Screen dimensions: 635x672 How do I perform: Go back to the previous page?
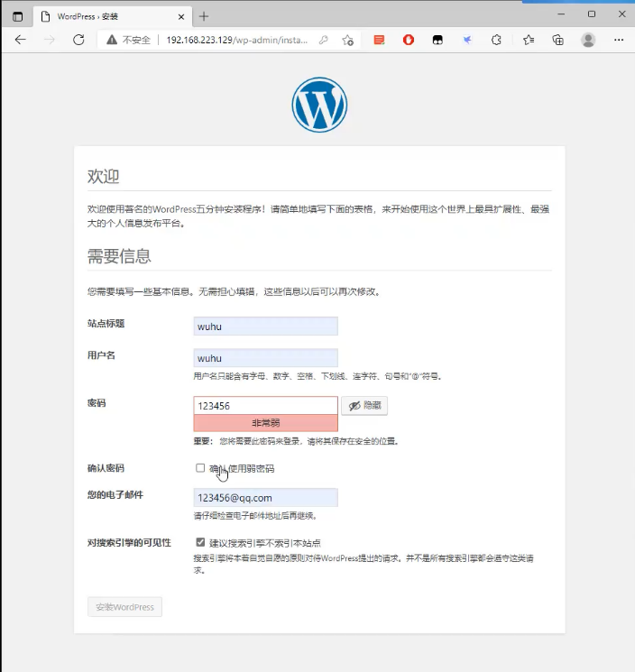[20, 40]
